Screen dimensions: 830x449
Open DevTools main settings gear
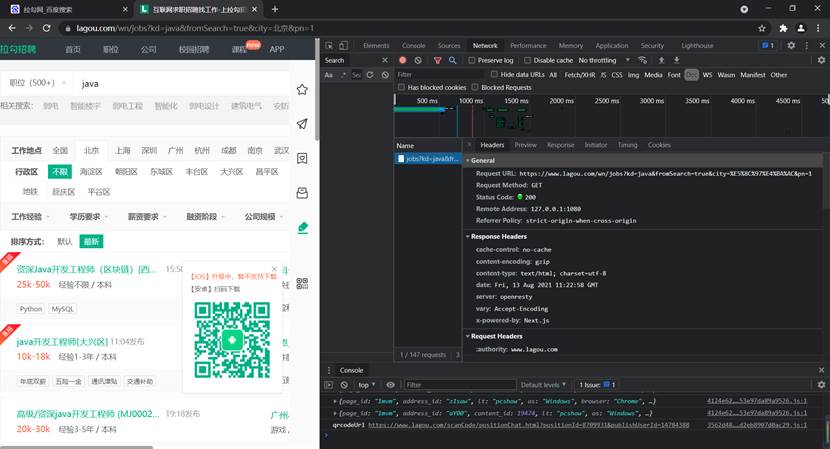[x=791, y=46]
